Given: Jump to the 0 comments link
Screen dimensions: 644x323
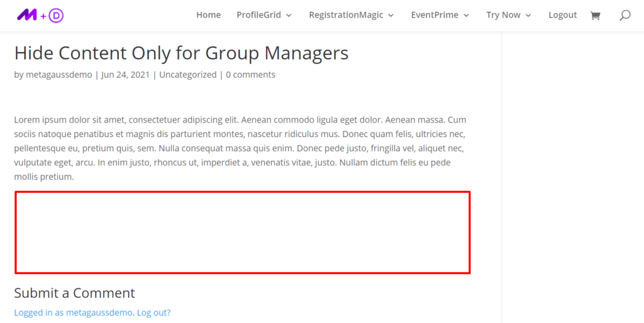Looking at the screenshot, I should tap(250, 75).
